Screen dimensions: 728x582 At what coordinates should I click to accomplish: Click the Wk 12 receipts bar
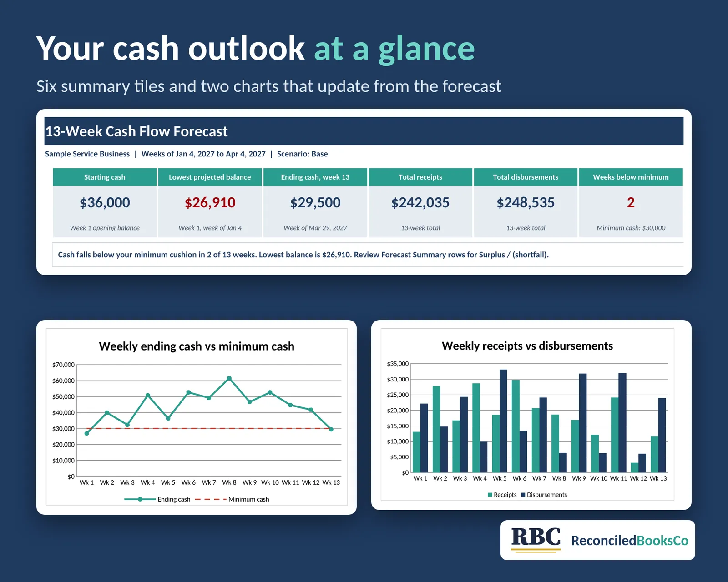point(634,467)
